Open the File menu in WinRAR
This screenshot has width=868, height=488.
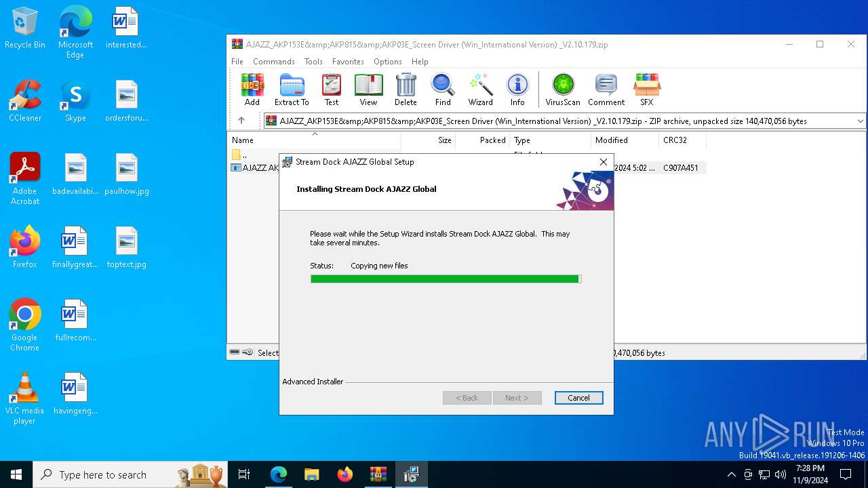pyautogui.click(x=237, y=61)
